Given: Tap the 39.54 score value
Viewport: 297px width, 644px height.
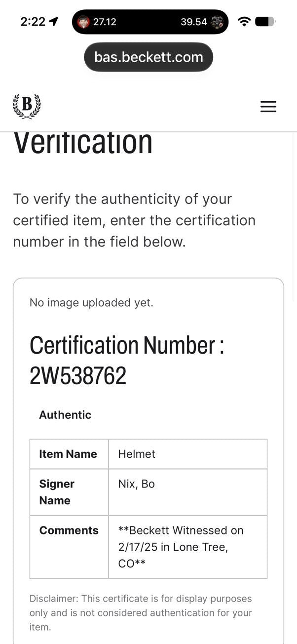Looking at the screenshot, I should [x=194, y=22].
